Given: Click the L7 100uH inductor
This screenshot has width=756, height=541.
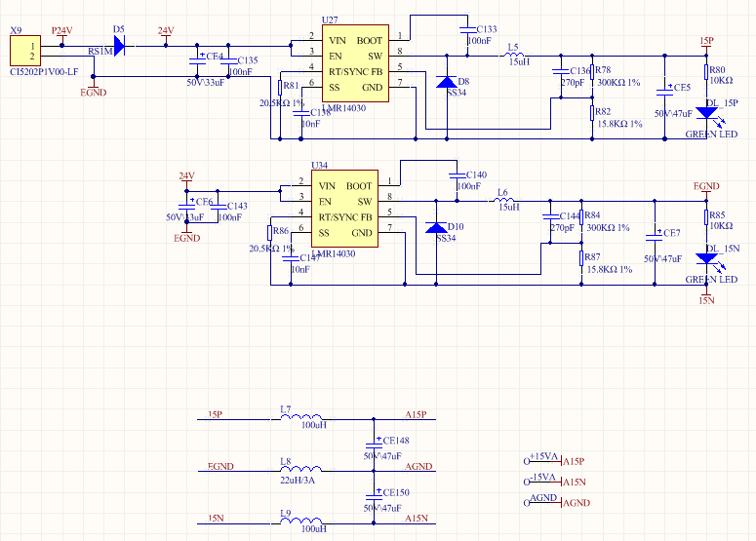Looking at the screenshot, I should [x=301, y=416].
